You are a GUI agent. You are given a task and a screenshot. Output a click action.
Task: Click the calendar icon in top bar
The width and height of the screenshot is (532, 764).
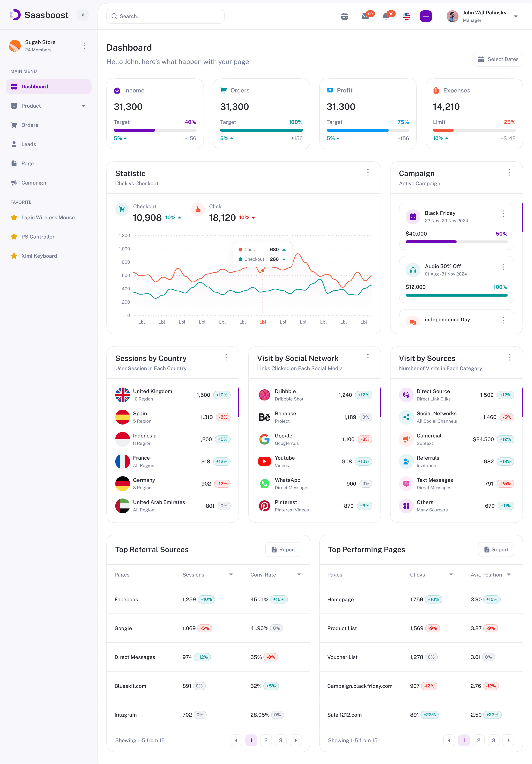(345, 16)
